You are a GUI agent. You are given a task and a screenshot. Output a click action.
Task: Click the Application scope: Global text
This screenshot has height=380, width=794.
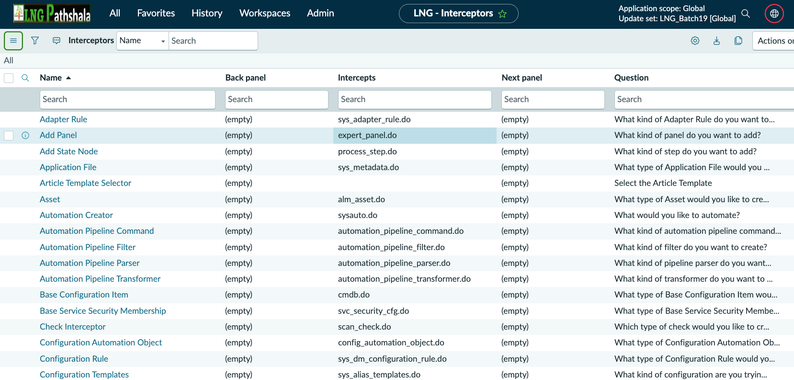tap(661, 9)
